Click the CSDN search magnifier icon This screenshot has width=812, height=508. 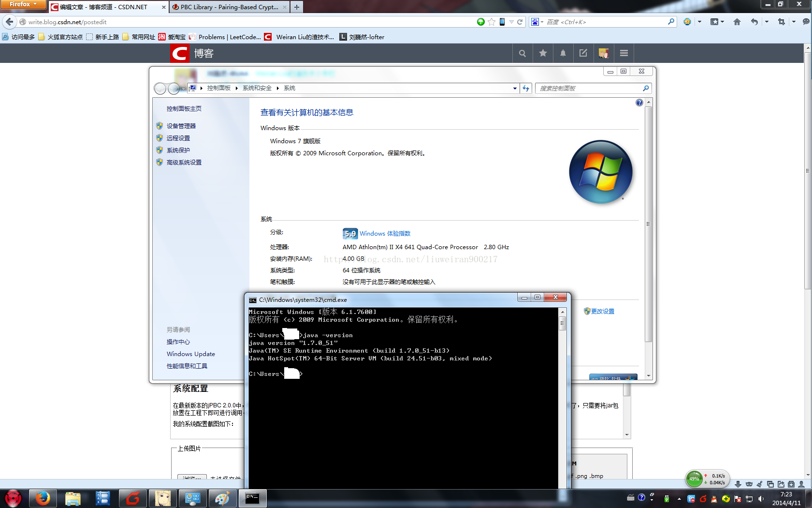[x=522, y=53]
